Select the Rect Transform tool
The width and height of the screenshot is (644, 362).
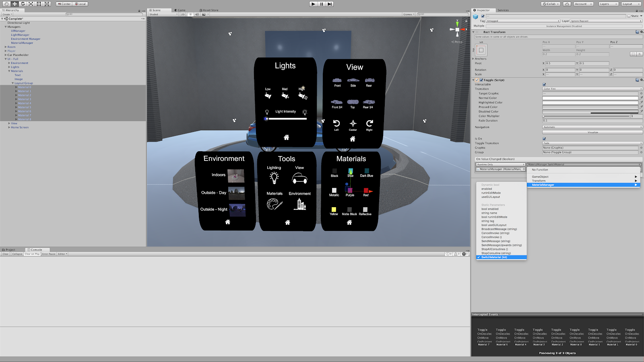click(39, 4)
